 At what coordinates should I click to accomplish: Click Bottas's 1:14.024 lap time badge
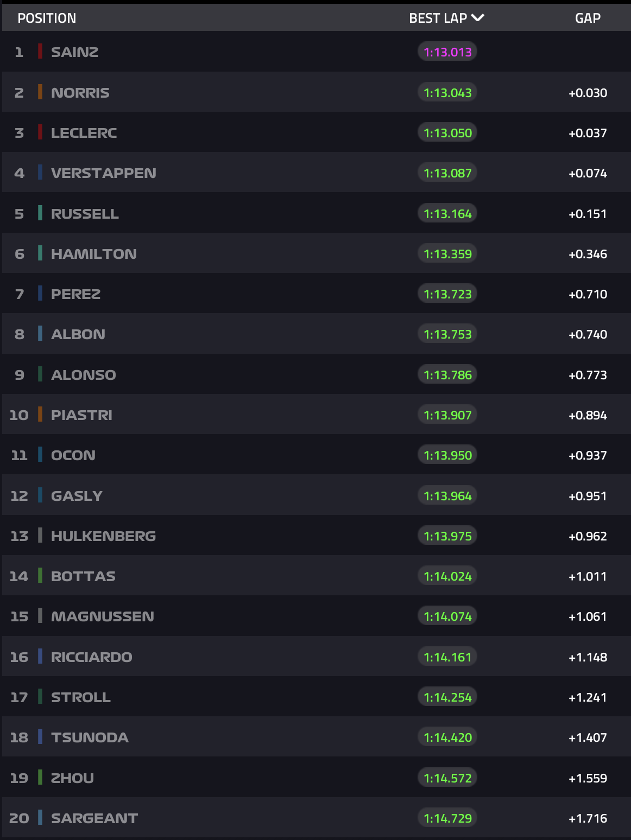(447, 576)
